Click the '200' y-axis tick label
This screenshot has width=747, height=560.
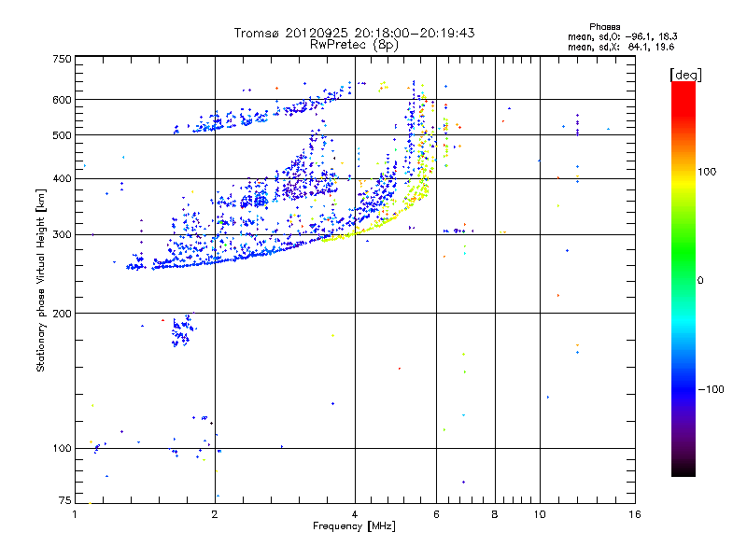pos(63,314)
